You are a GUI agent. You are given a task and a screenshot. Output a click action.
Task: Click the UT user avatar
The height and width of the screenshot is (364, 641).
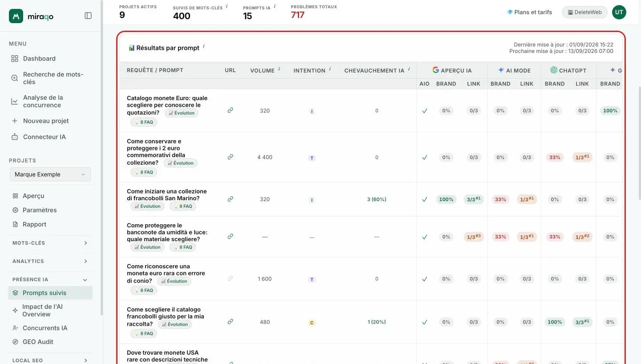pos(619,12)
